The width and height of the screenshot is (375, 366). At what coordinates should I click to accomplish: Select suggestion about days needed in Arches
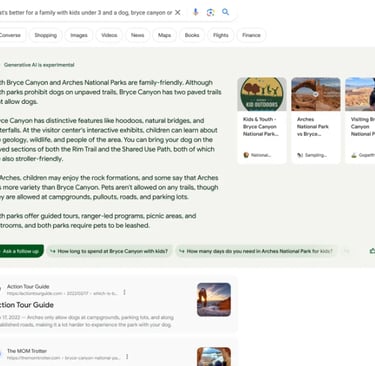(256, 251)
